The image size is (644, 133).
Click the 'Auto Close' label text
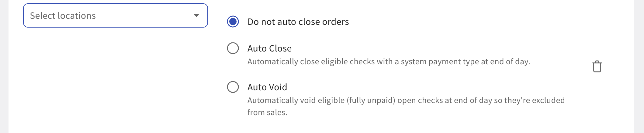point(269,48)
